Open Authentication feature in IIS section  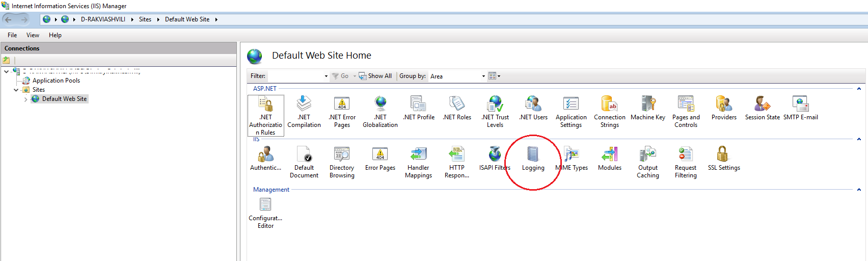point(265,159)
